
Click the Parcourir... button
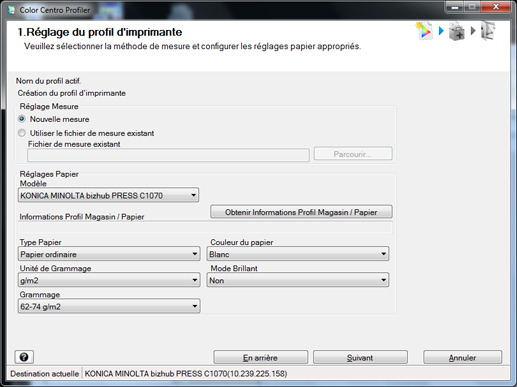click(353, 154)
